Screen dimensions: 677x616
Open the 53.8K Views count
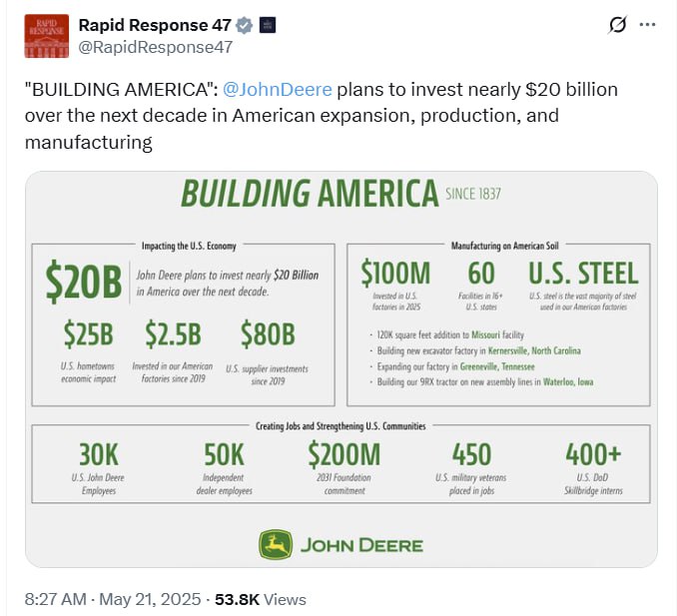point(261,599)
